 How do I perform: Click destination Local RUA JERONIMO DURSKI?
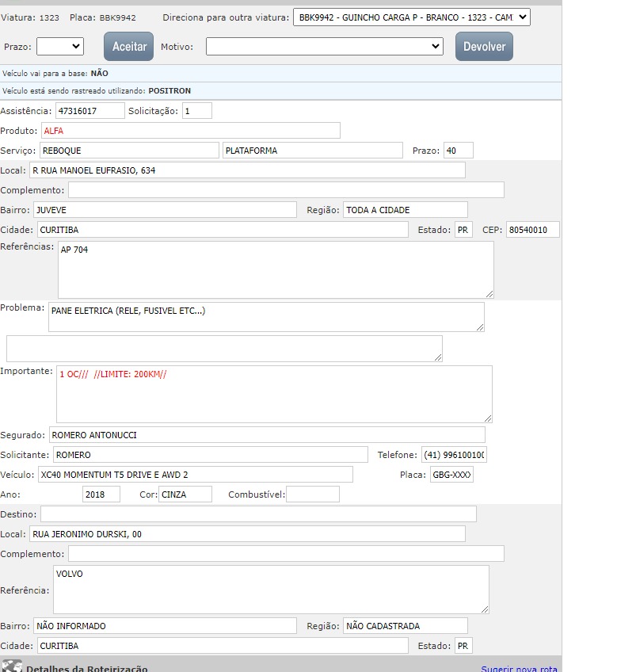click(x=247, y=534)
